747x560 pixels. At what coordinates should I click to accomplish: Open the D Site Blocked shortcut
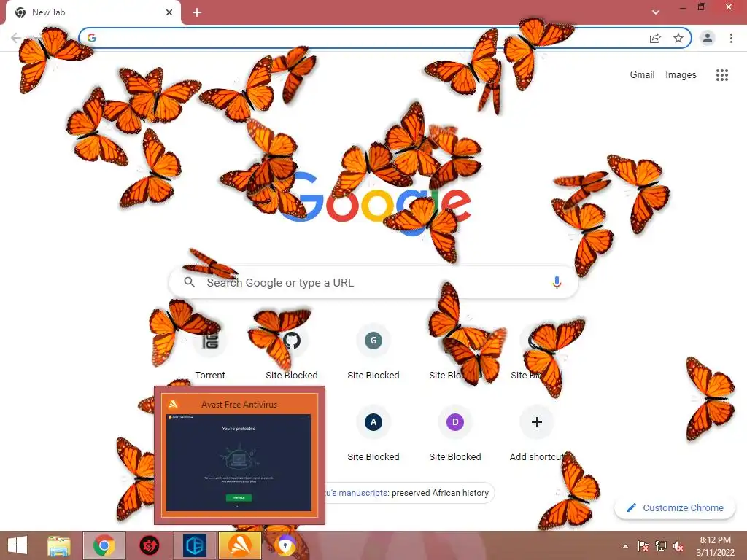[455, 433]
